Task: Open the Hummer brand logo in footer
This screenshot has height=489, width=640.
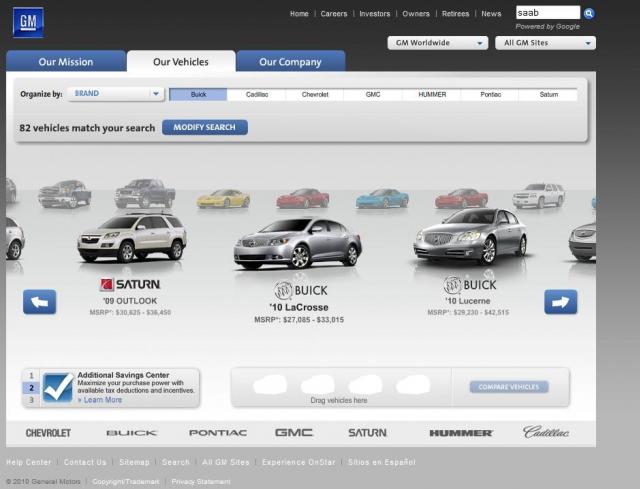Action: (461, 433)
